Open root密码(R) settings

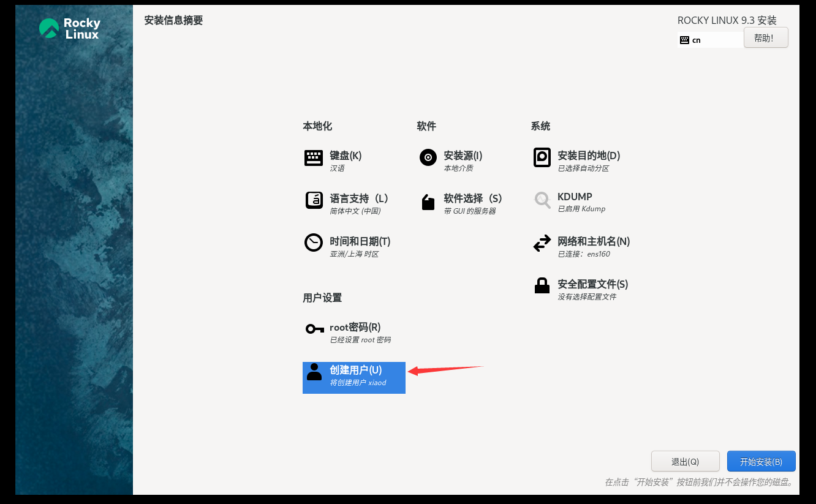coord(355,327)
